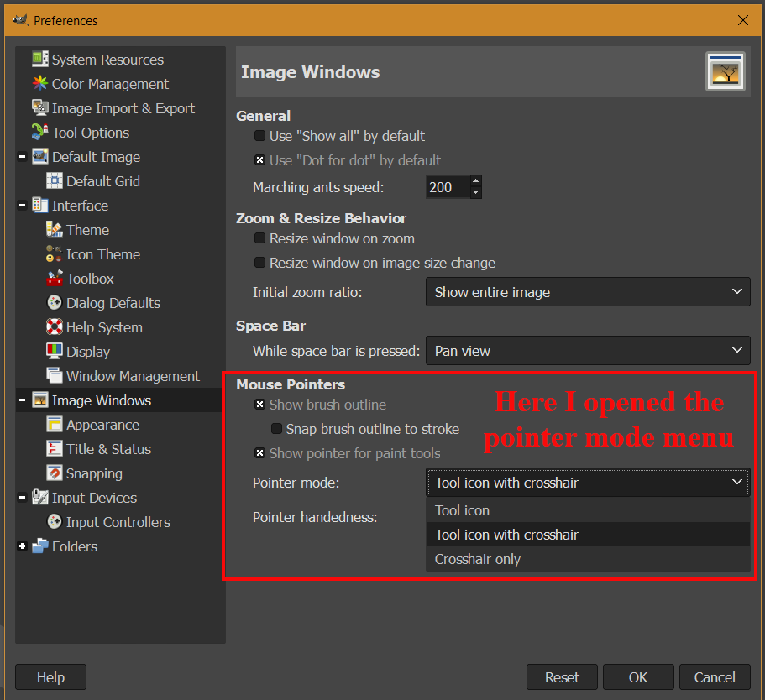This screenshot has height=700, width=765.
Task: Select Title & Status in the sidebar
Action: tap(108, 449)
